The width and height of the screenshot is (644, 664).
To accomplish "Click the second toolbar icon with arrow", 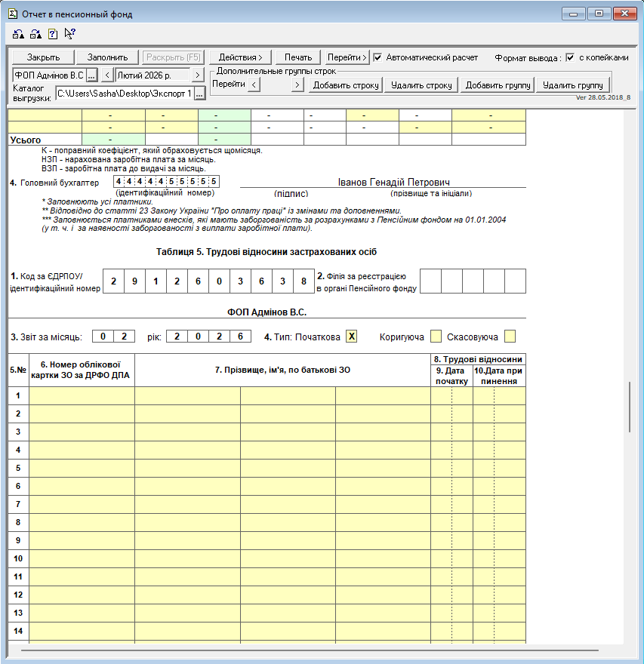I will [35, 33].
